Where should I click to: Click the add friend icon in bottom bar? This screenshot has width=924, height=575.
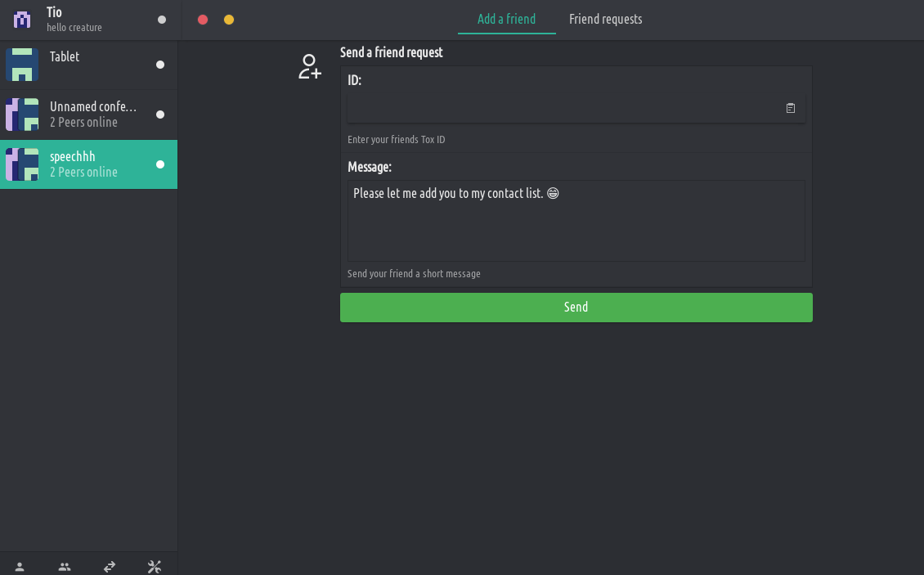coord(20,566)
